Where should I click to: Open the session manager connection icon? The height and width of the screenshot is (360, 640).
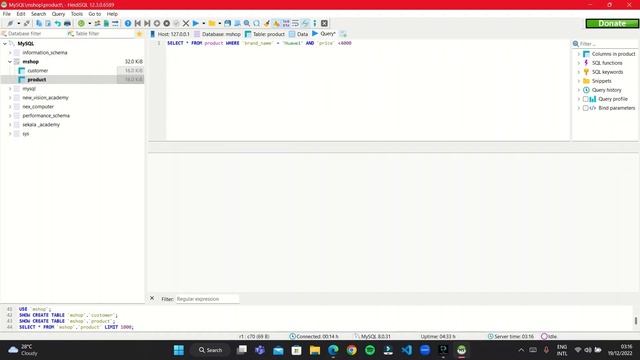click(10, 23)
